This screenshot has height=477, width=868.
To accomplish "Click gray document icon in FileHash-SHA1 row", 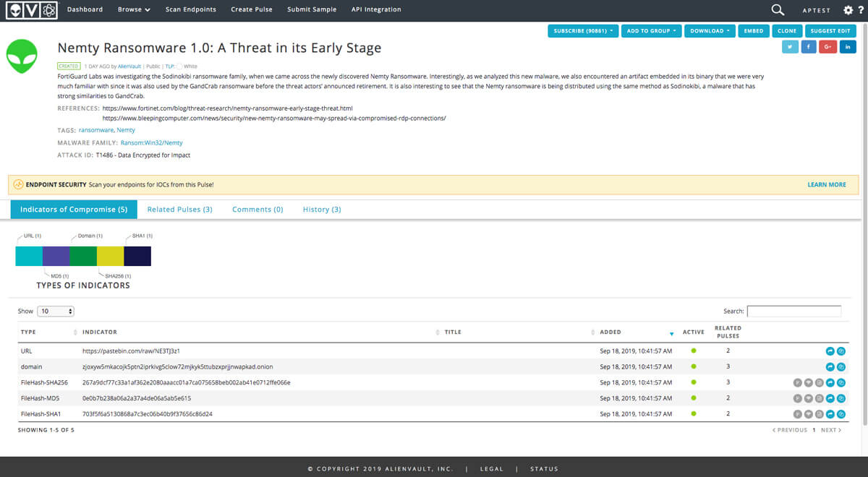I will coord(820,414).
